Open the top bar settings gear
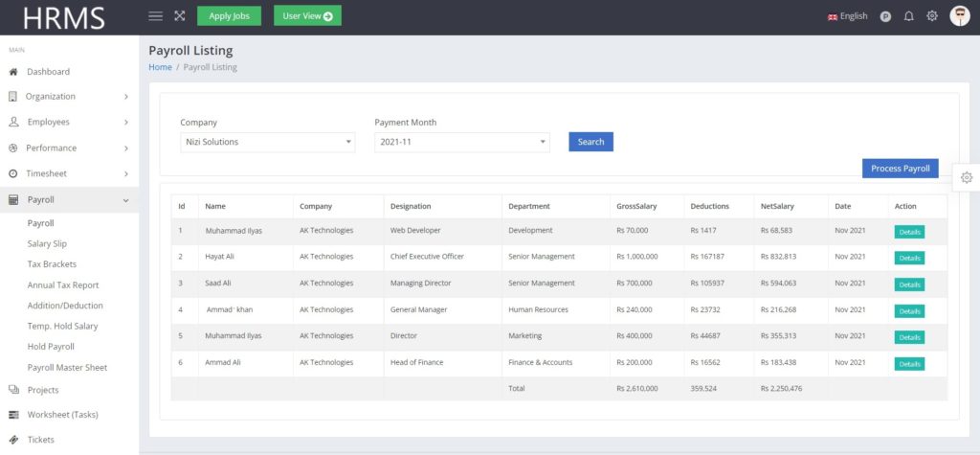 (932, 16)
